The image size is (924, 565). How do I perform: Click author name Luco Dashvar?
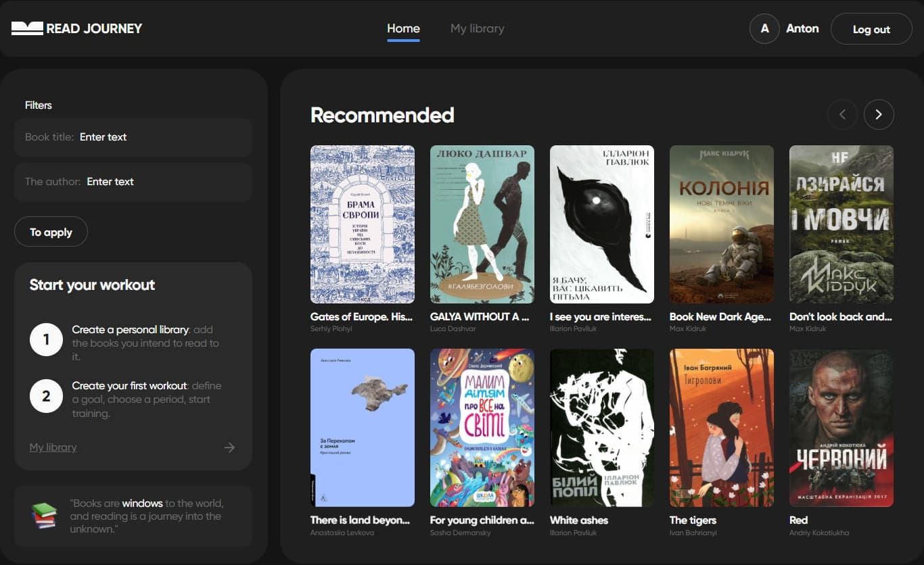tap(453, 329)
